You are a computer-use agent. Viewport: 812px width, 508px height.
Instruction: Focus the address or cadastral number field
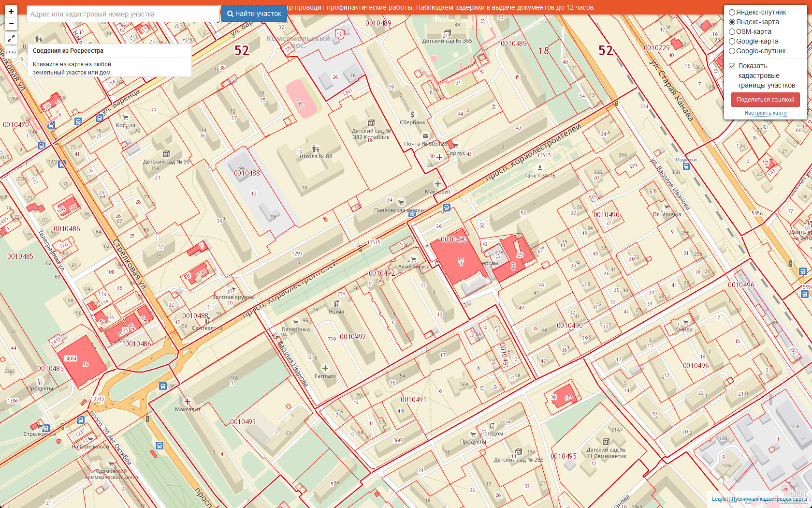point(123,14)
